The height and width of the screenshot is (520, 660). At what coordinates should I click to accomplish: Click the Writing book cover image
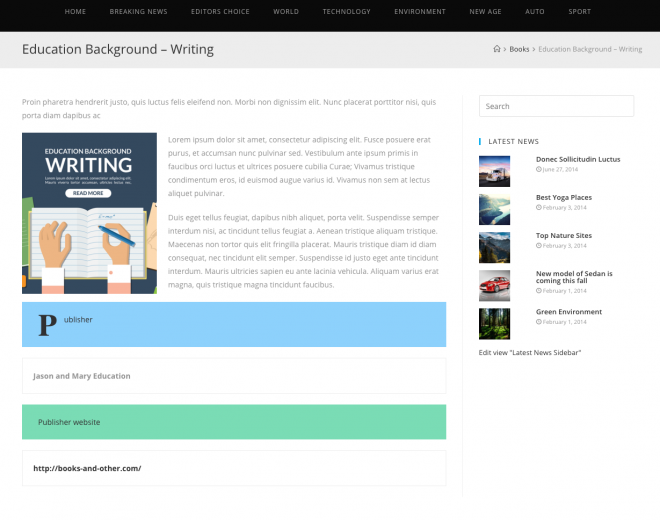pyautogui.click(x=89, y=213)
